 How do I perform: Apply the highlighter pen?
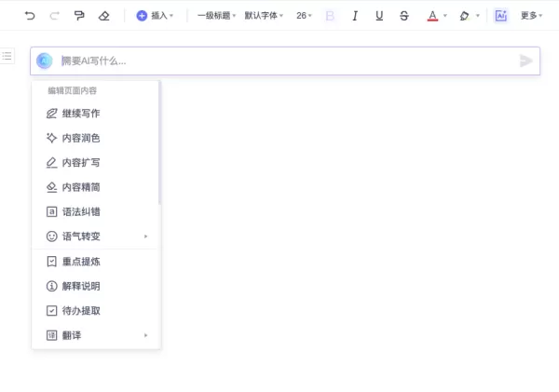coord(464,16)
